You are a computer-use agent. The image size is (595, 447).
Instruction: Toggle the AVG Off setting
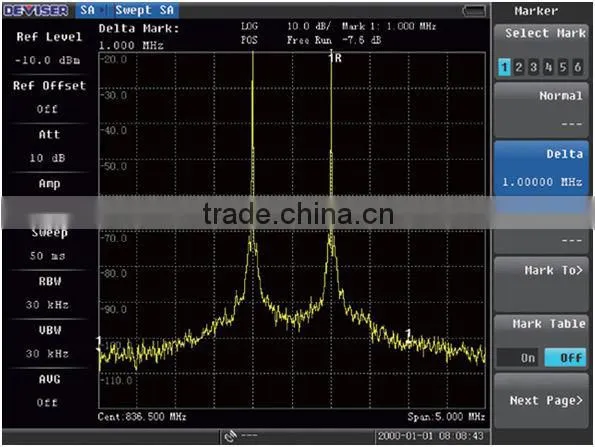pos(49,391)
